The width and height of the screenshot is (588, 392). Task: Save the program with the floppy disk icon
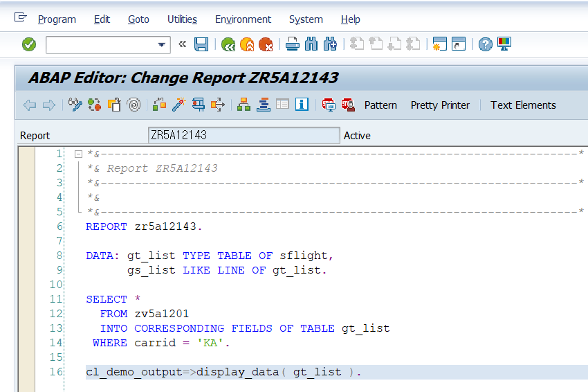pyautogui.click(x=201, y=44)
